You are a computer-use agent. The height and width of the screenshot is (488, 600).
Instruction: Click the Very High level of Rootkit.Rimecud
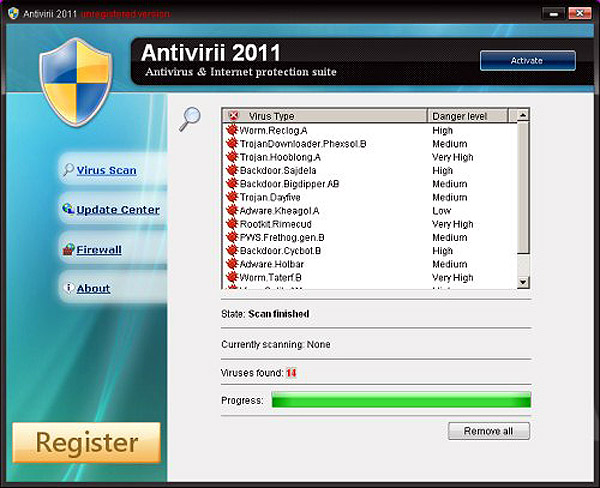(453, 224)
